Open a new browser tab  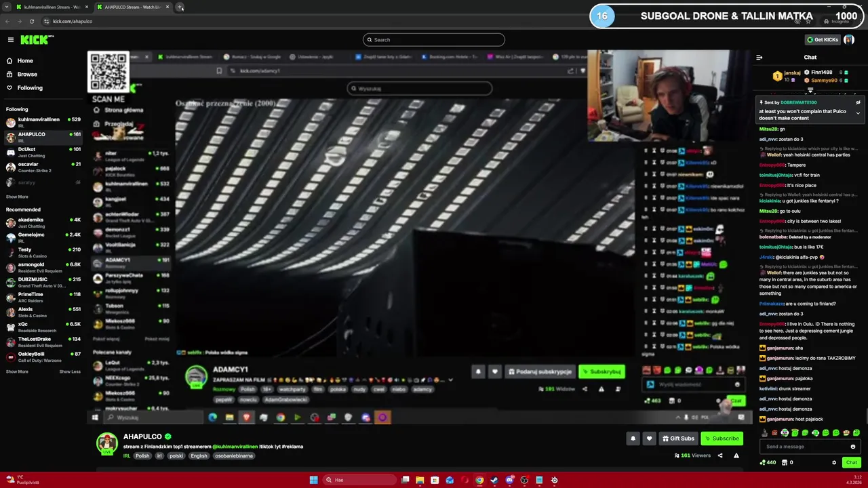pyautogui.click(x=180, y=7)
